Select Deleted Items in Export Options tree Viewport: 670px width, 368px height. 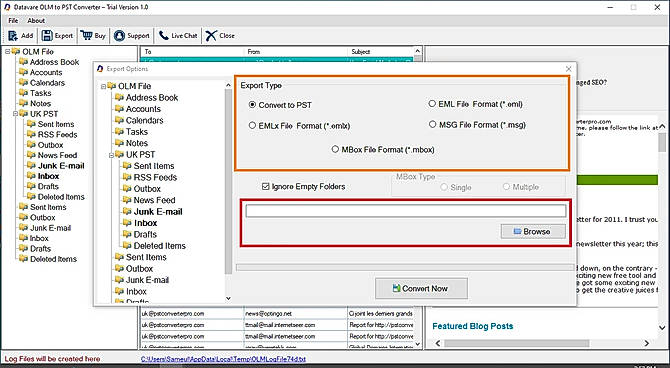(x=154, y=246)
